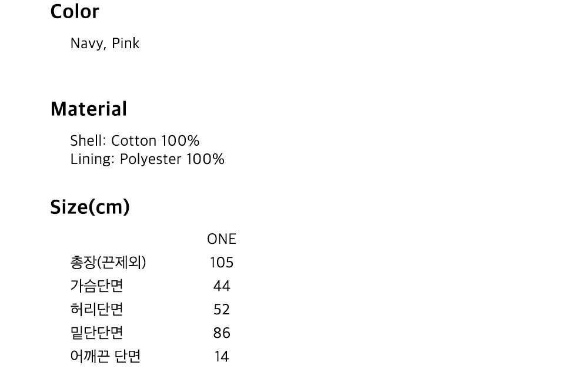Screen dimensions: 588x379
Task: Click the 총장(끈제외) row label
Action: click(108, 263)
